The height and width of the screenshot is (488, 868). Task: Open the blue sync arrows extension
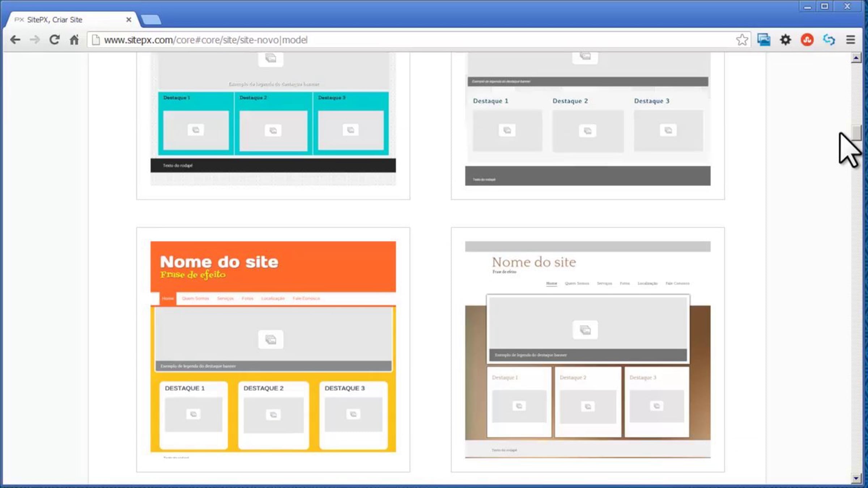[x=829, y=40]
